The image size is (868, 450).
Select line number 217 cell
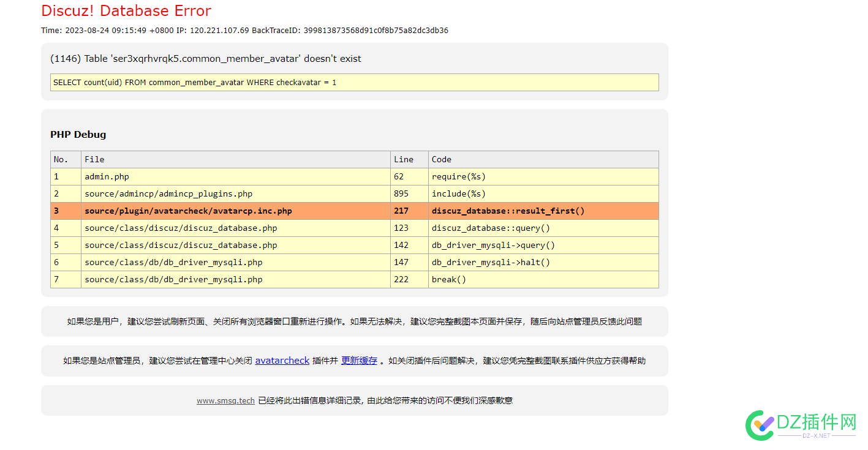tap(409, 211)
